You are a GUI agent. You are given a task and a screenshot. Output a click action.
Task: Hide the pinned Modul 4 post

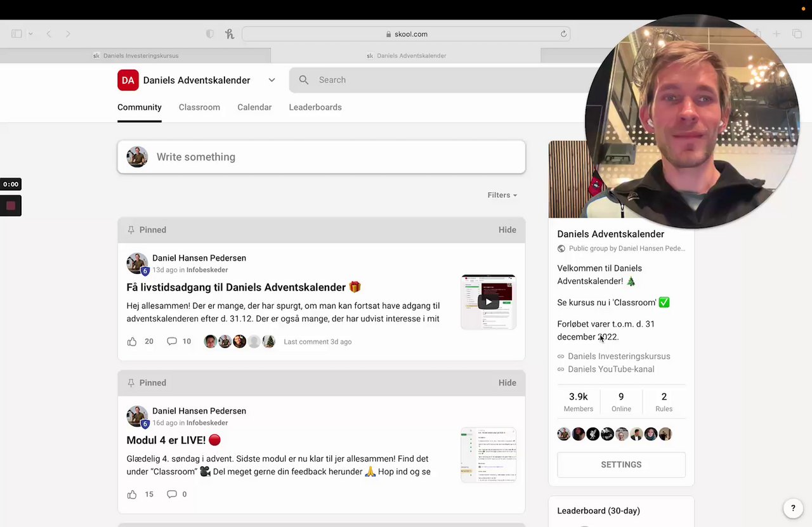click(507, 382)
